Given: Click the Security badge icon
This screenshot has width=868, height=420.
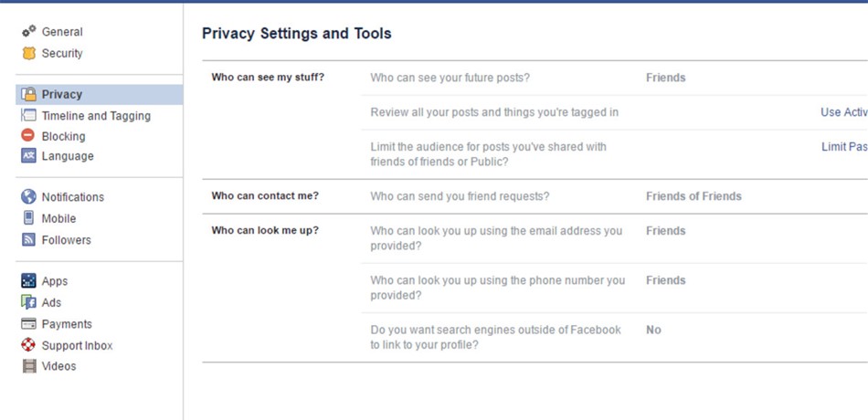Looking at the screenshot, I should (x=29, y=53).
